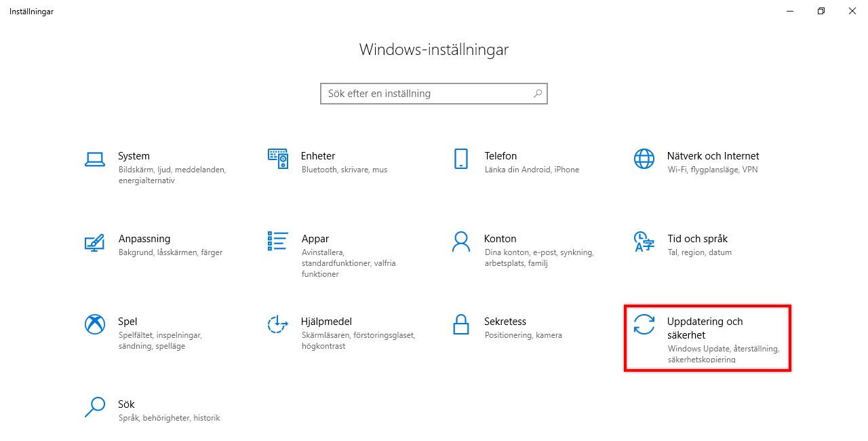The height and width of the screenshot is (441, 868).
Task: Open the Tid och språk icon
Action: pyautogui.click(x=644, y=242)
